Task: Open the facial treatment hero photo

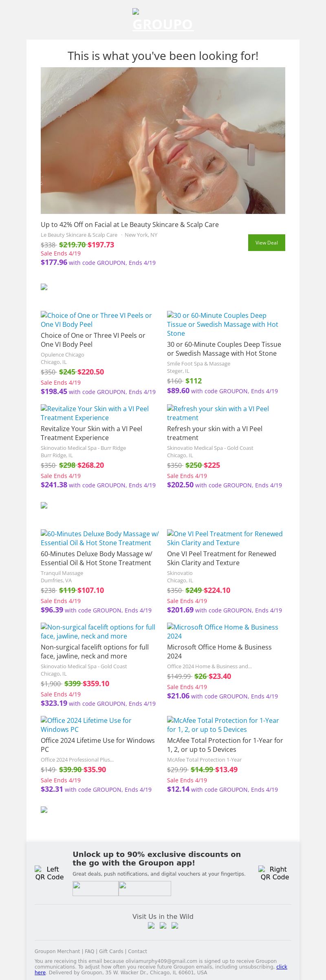Action: point(163,141)
